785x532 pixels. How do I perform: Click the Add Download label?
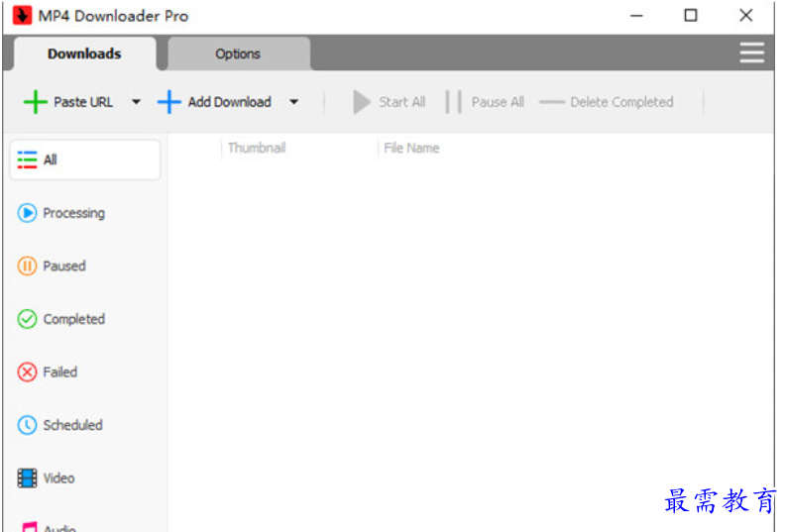pyautogui.click(x=230, y=102)
